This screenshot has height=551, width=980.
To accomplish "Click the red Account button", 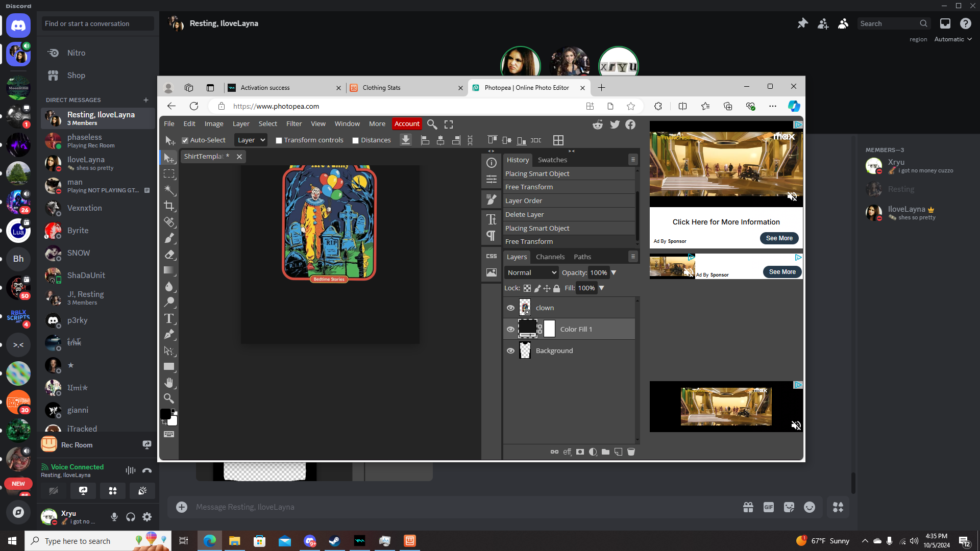I will pyautogui.click(x=407, y=123).
